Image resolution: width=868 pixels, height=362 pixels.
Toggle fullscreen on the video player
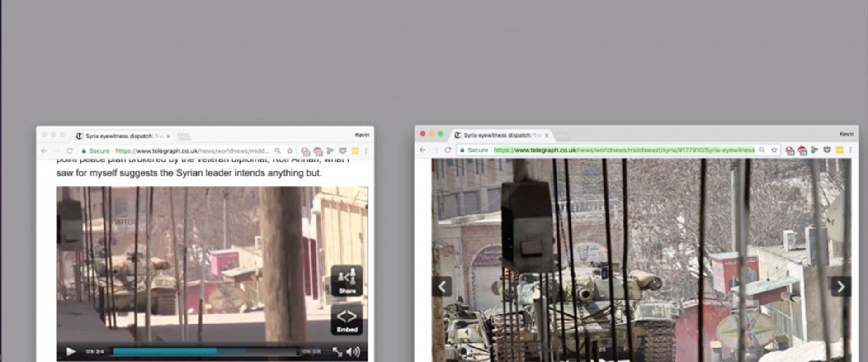pos(337,352)
